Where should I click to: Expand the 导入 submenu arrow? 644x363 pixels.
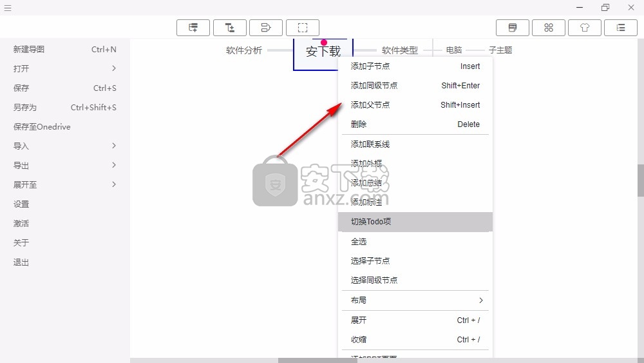114,146
